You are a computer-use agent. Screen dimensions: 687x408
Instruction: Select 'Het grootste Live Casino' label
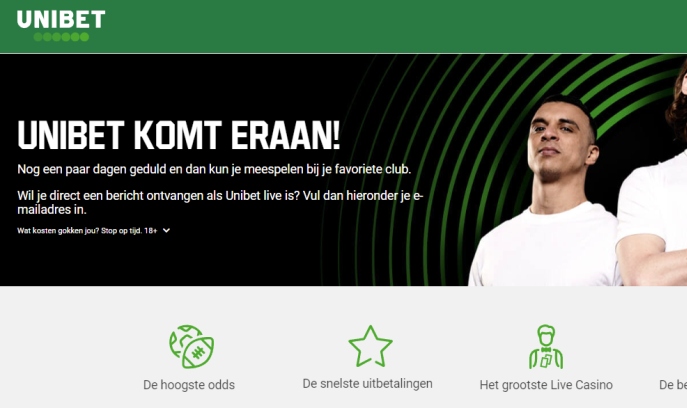click(x=546, y=385)
